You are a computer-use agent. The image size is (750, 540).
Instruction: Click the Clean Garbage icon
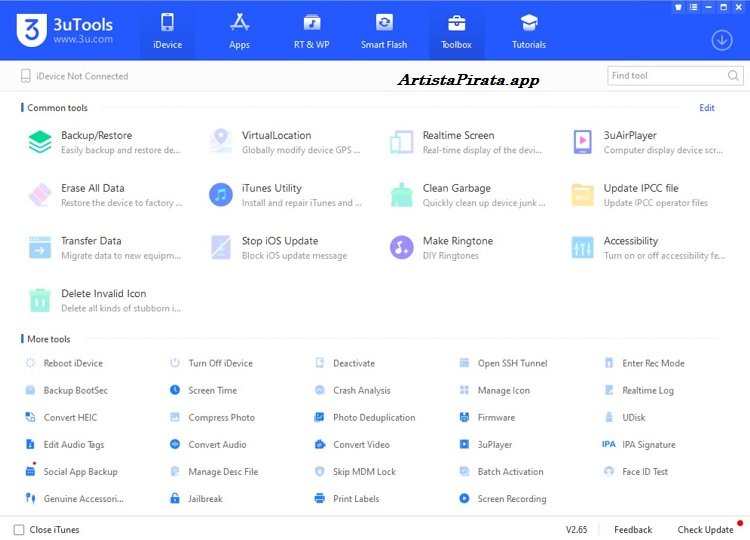click(x=402, y=195)
